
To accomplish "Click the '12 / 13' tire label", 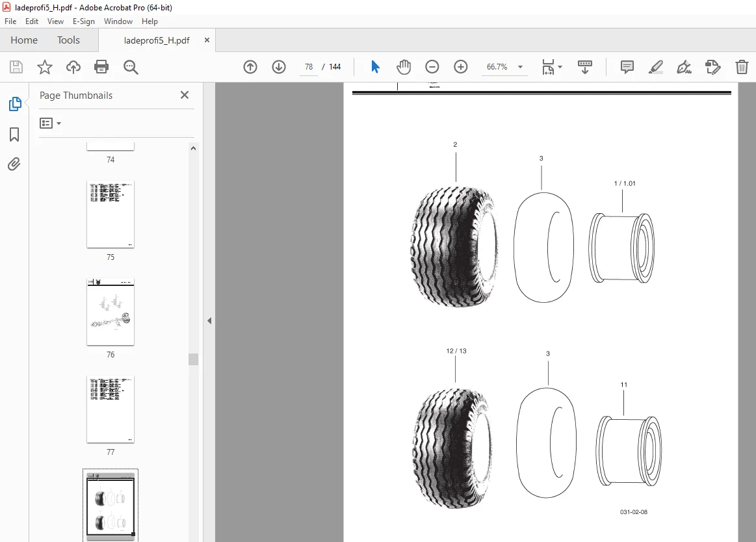I will point(456,350).
